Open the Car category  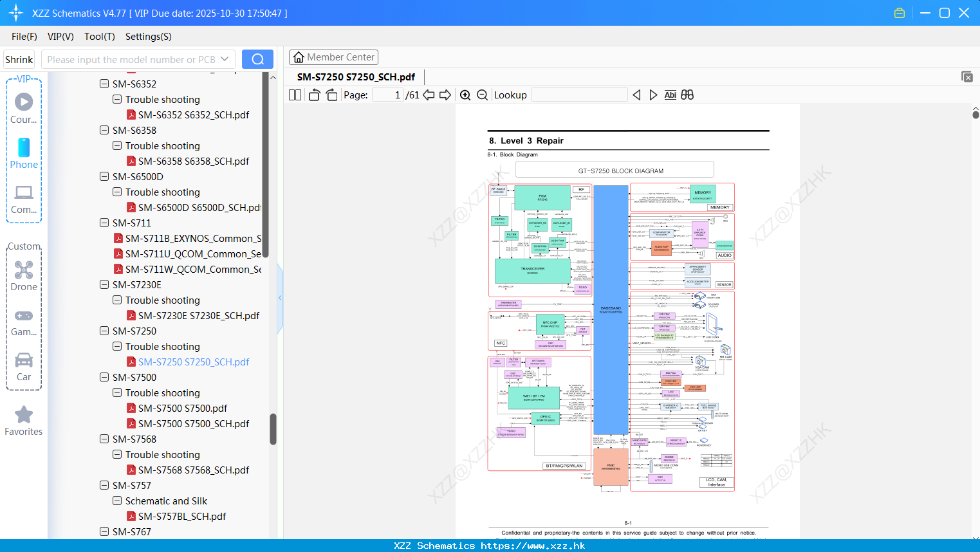24,367
